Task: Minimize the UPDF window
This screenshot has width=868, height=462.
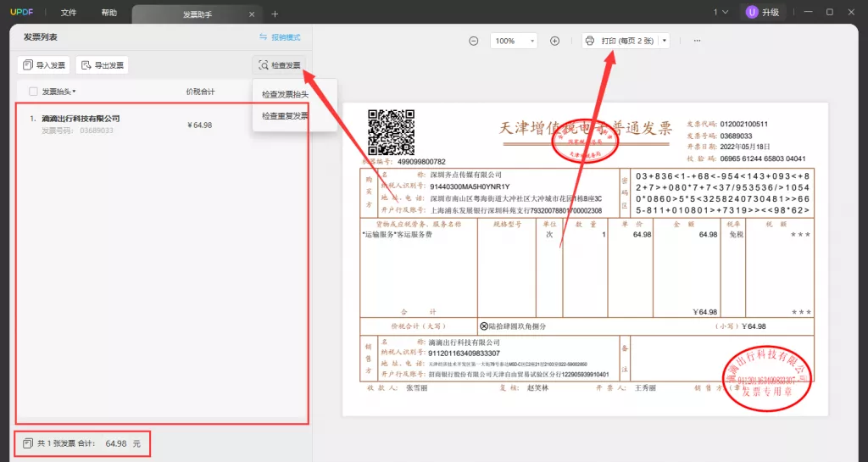Action: 809,12
